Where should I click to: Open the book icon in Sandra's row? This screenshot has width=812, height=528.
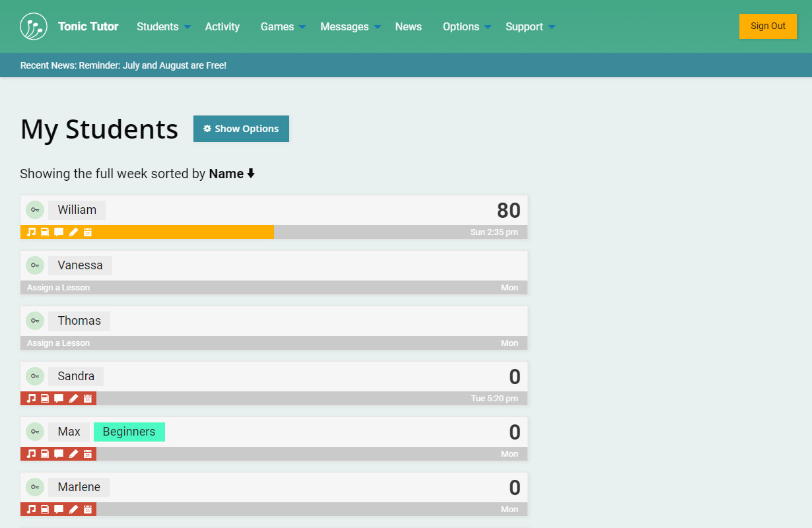click(45, 399)
